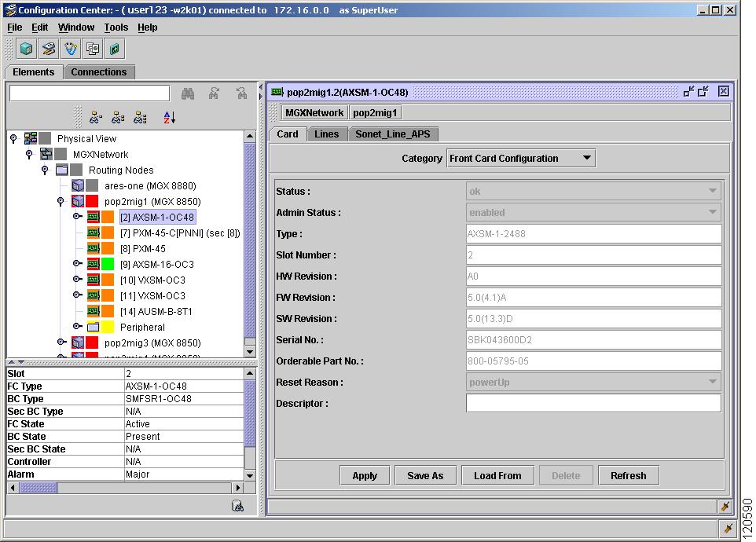Viewport: 756px width, 542px height.
Task: Expand the [9] AXSM-16-OC3 card node
Action: [77, 263]
